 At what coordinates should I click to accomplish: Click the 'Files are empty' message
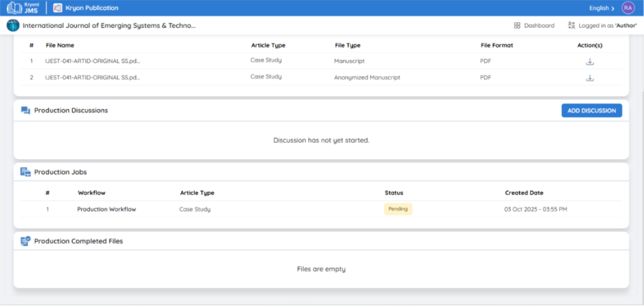point(321,269)
